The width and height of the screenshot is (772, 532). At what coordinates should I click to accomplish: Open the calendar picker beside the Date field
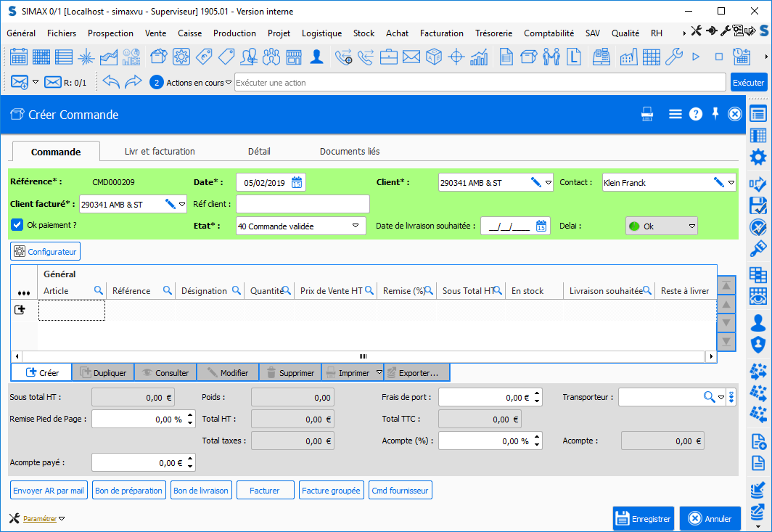[x=297, y=183]
